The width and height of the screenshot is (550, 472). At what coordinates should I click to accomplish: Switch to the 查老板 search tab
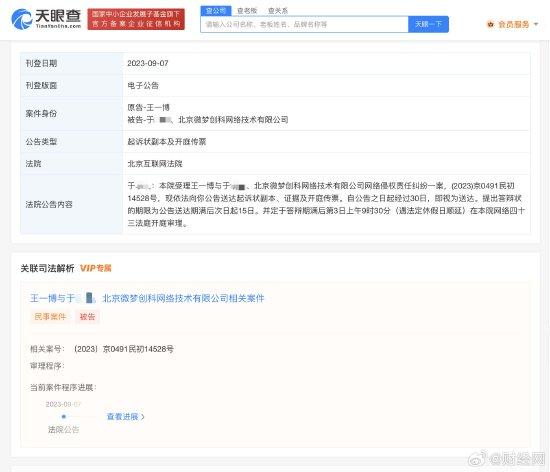[247, 11]
